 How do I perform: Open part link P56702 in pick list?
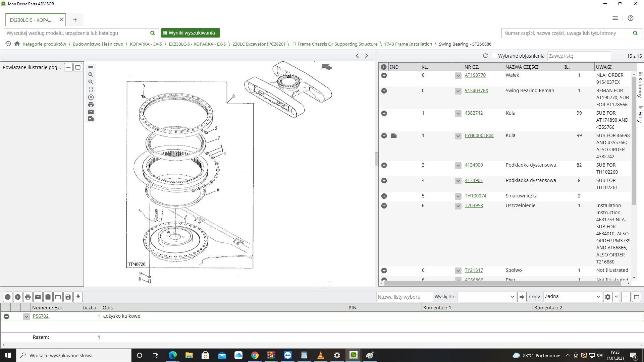pyautogui.click(x=41, y=316)
